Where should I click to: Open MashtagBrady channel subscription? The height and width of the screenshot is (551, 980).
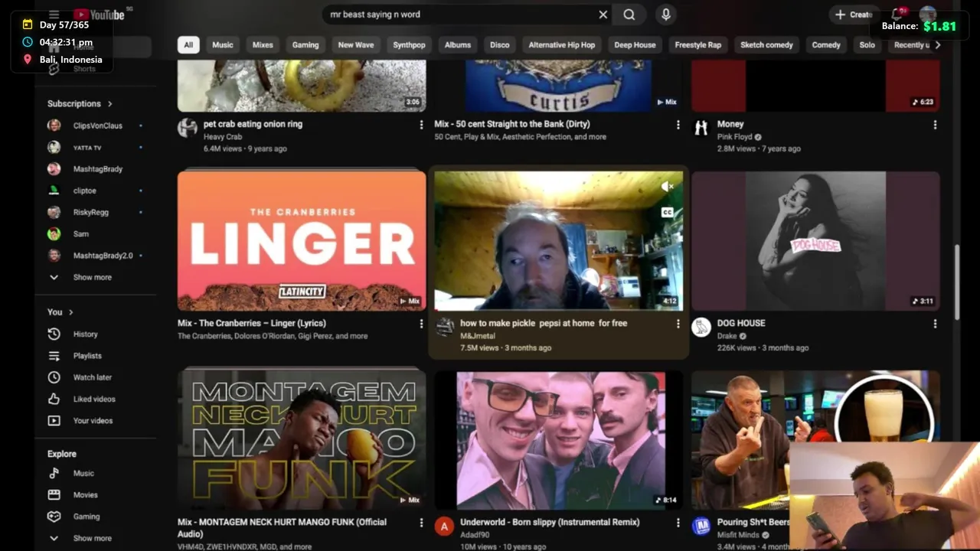96,169
